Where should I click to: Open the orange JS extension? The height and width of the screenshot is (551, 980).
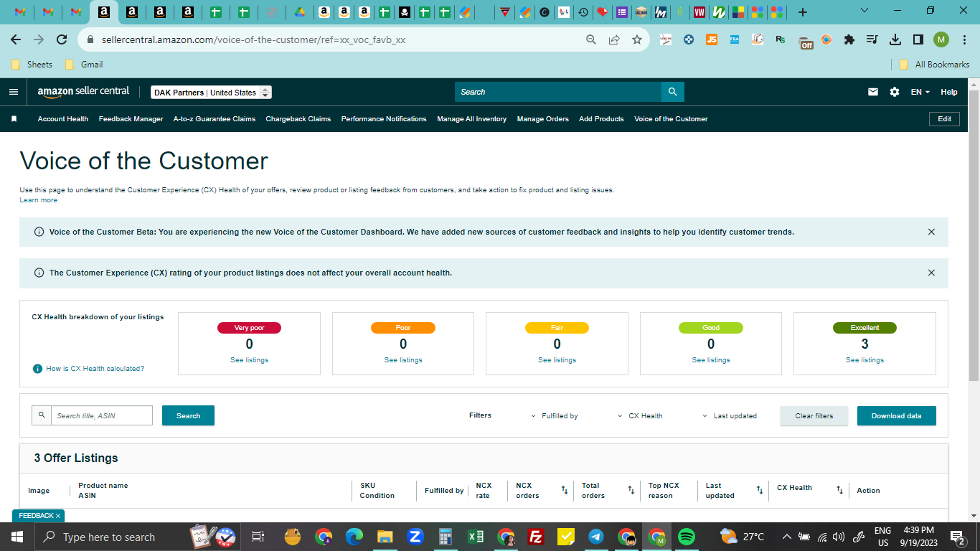(712, 39)
